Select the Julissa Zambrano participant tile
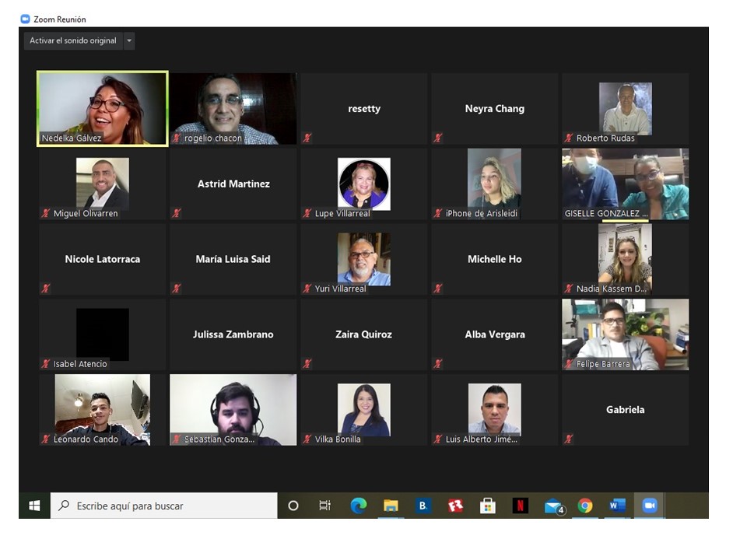The width and height of the screenshot is (747, 560). pyautogui.click(x=233, y=334)
